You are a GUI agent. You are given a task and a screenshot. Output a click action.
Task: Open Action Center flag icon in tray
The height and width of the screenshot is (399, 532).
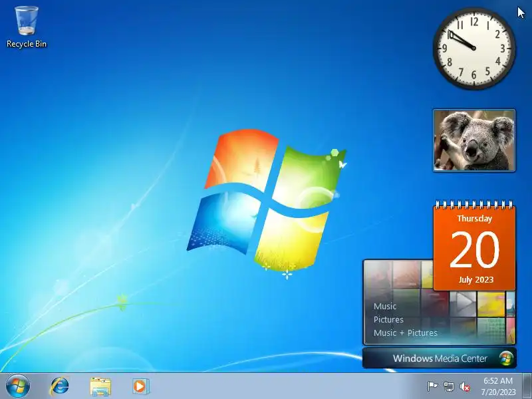coord(432,386)
